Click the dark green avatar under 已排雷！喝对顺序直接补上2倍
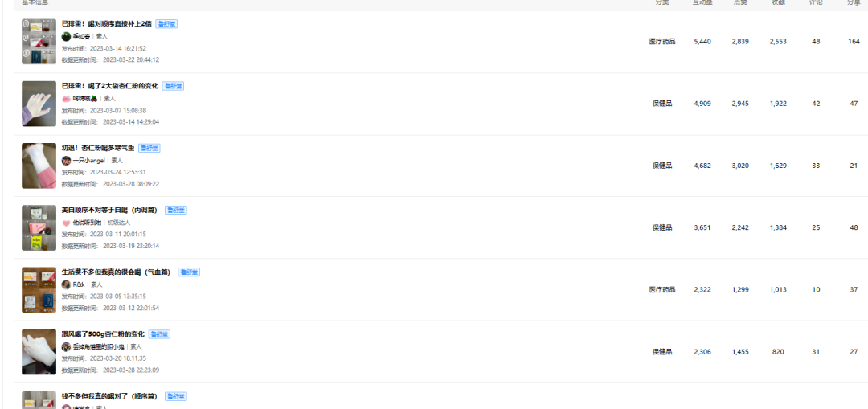Viewport: 868px width, 409px height. [66, 36]
